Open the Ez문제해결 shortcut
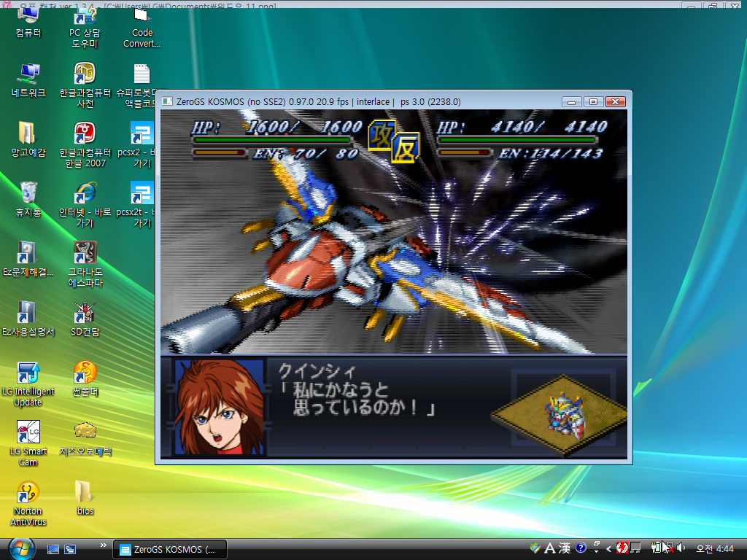 click(28, 260)
